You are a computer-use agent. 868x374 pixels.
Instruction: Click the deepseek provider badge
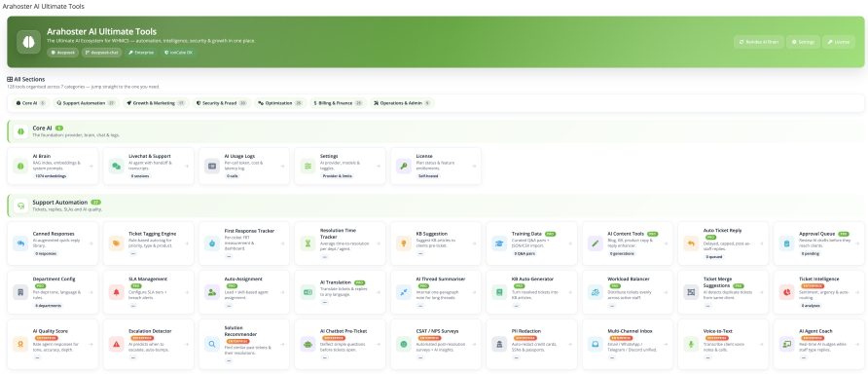(x=62, y=52)
